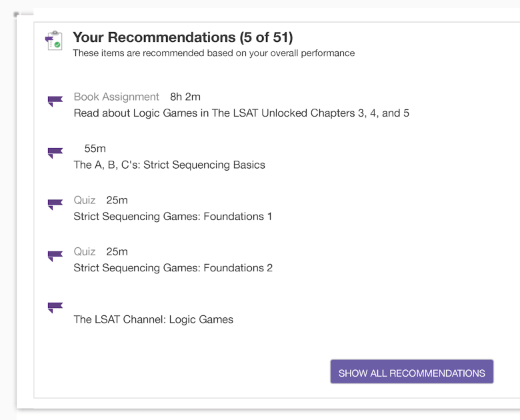This screenshot has width=520, height=420.
Task: Open the LSAT Unlocked Chapters reading assignment
Action: [x=241, y=113]
